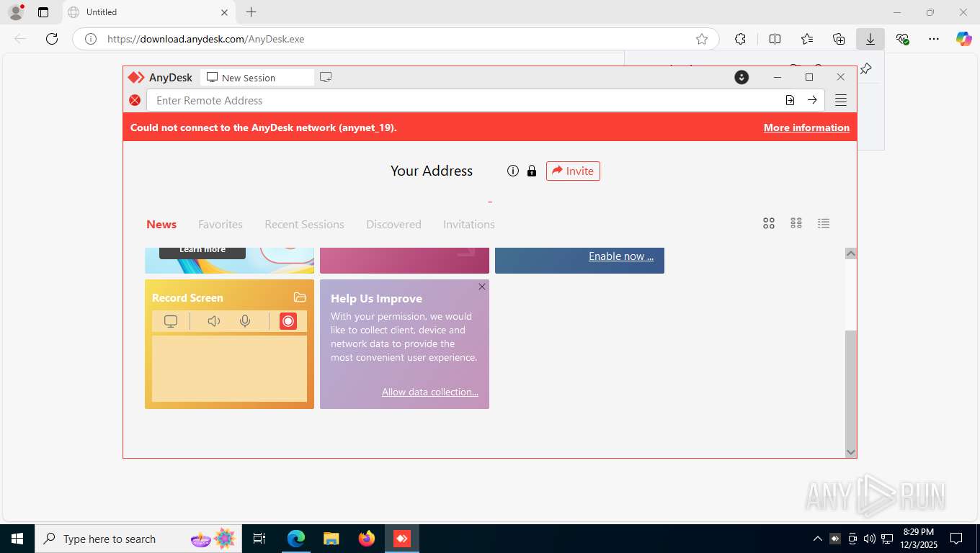This screenshot has width=980, height=553.
Task: Click the red connection error status icon
Action: [135, 100]
